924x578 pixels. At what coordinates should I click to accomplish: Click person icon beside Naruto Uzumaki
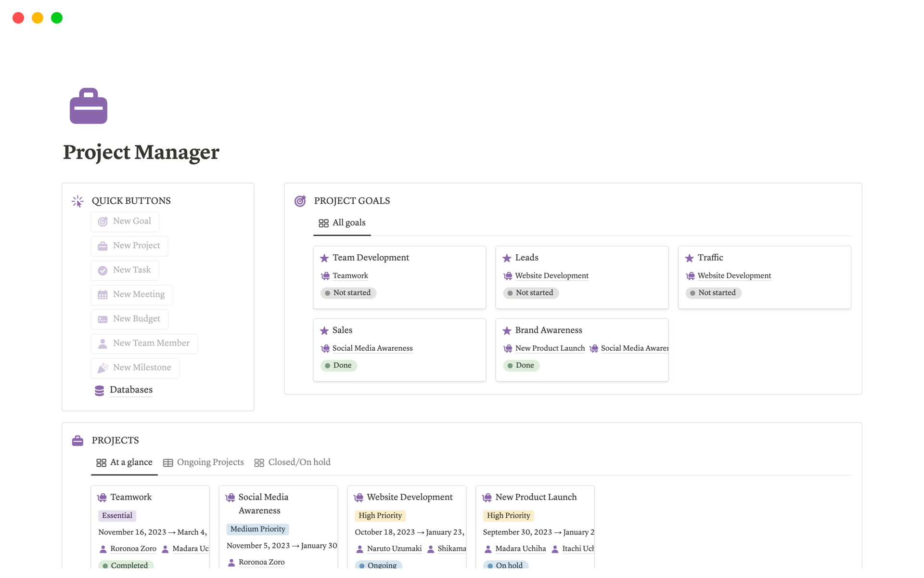[359, 549]
